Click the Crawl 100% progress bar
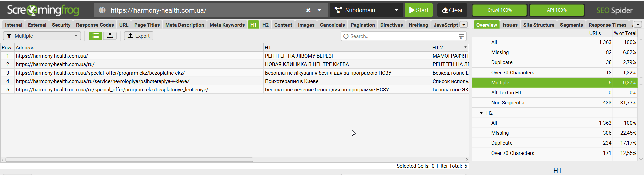The image size is (644, 175). [499, 10]
